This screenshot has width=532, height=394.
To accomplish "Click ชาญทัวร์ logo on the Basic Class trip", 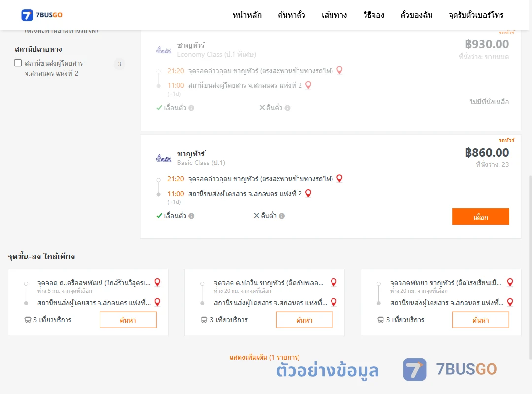I will click(164, 158).
